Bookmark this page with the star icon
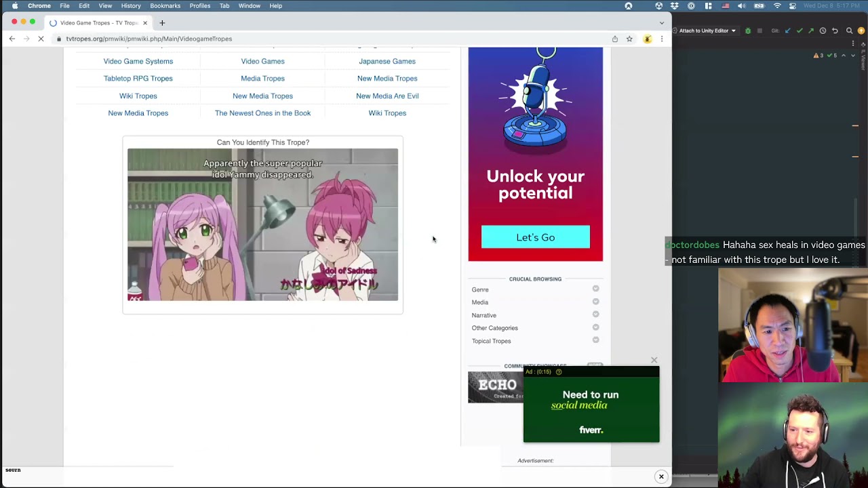Viewport: 868px width, 488px height. click(x=629, y=39)
